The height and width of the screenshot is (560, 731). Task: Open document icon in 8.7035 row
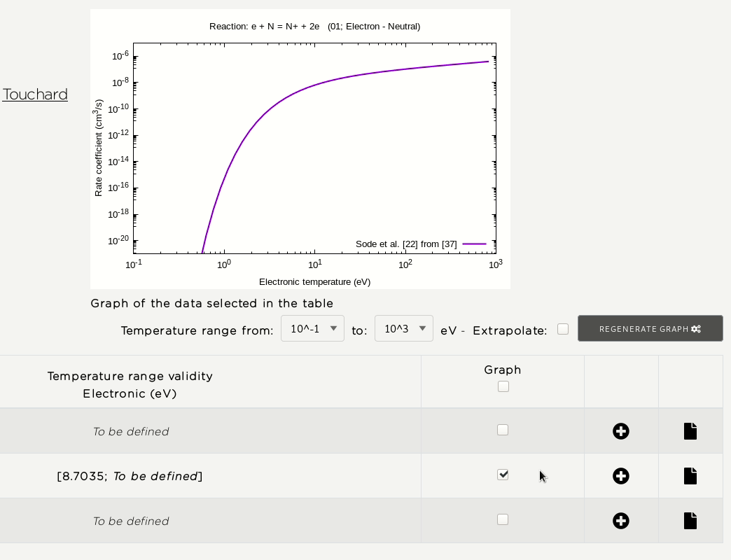(x=690, y=476)
